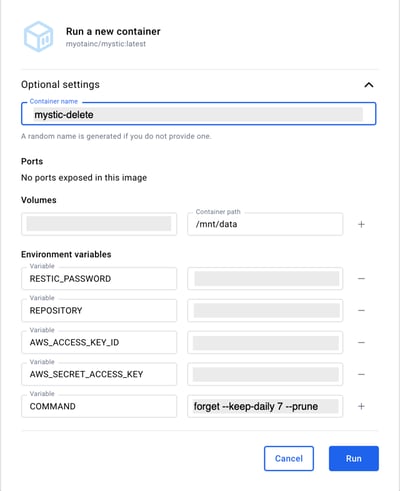Delete the AWS_SECRET_ACCESS_KEY variable row
The image size is (400, 491).
361,374
